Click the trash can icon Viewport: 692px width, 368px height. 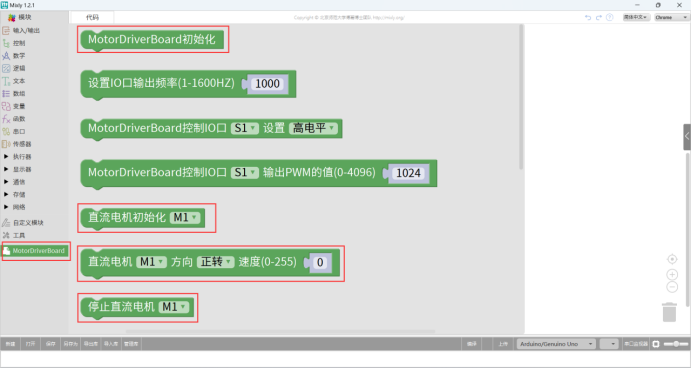(x=669, y=312)
